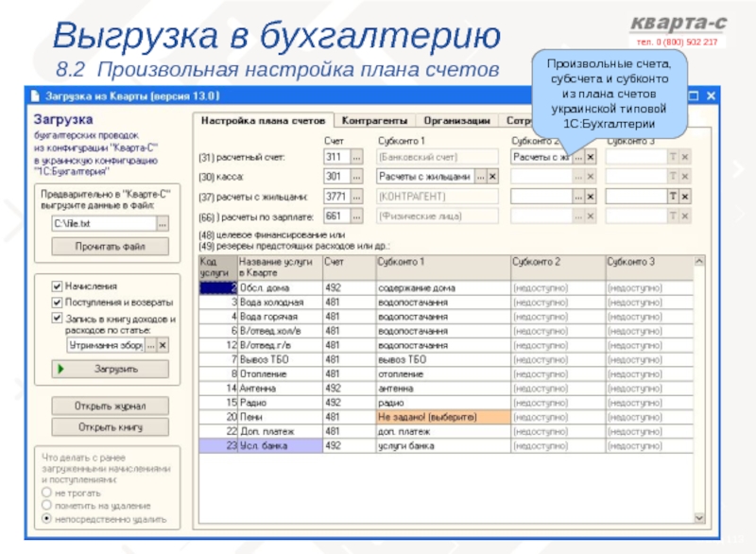Click the 481 account cell for Пени
756x554 pixels.
[349, 417]
